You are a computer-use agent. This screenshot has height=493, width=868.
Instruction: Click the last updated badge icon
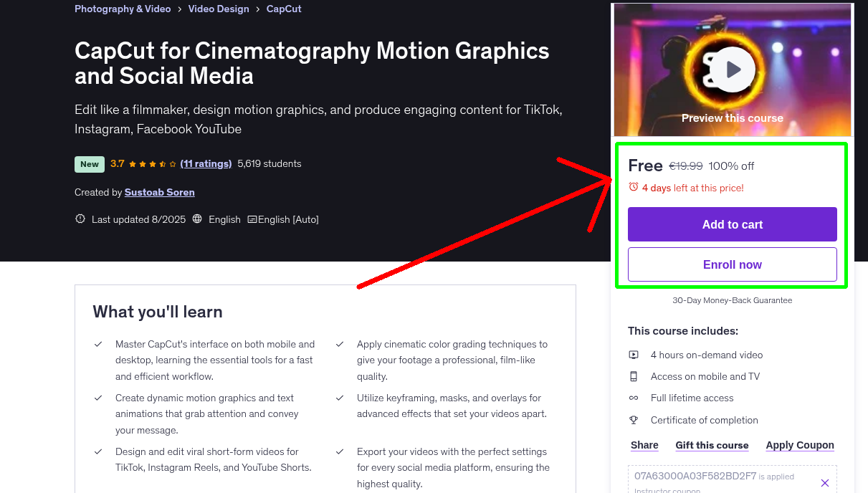click(x=80, y=219)
